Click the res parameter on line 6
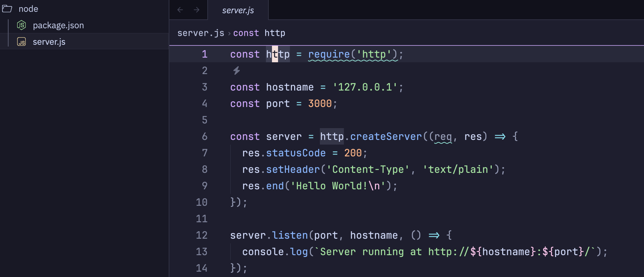 (473, 136)
